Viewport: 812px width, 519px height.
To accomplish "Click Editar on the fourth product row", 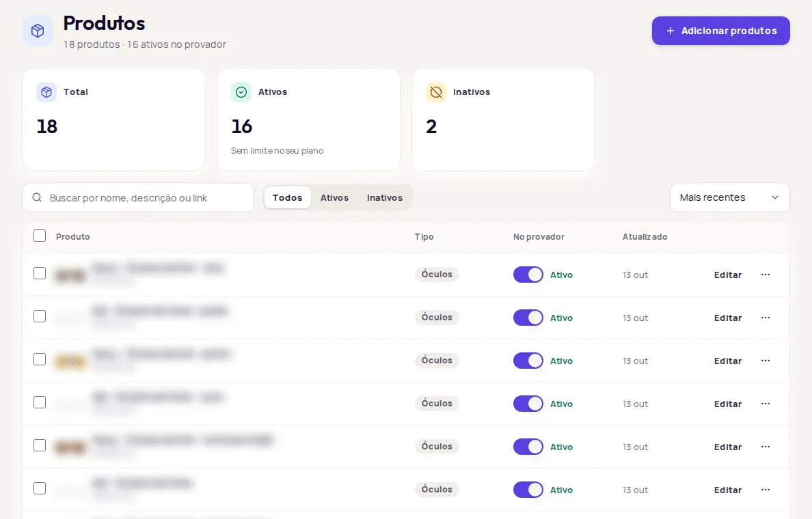I will point(728,404).
